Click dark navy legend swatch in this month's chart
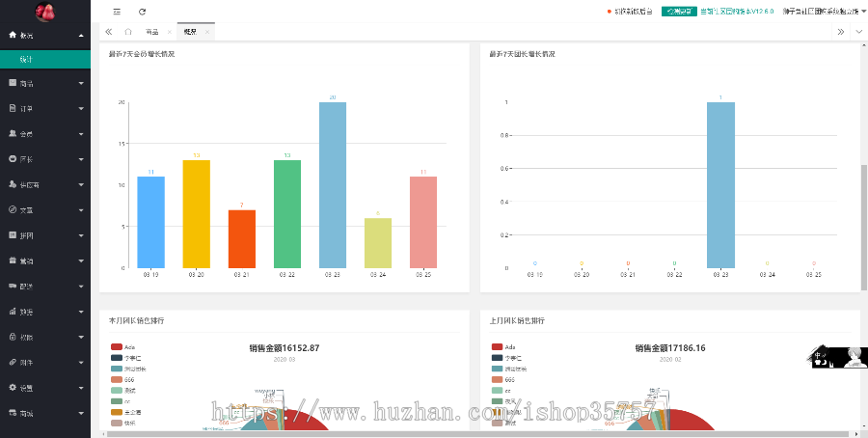Image resolution: width=868 pixels, height=438 pixels. (x=117, y=358)
